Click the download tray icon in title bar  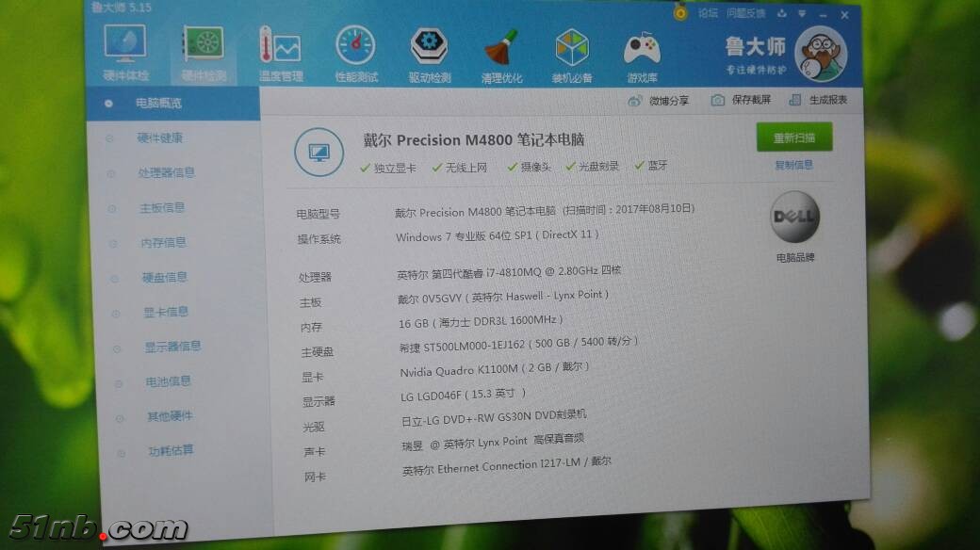pos(782,13)
